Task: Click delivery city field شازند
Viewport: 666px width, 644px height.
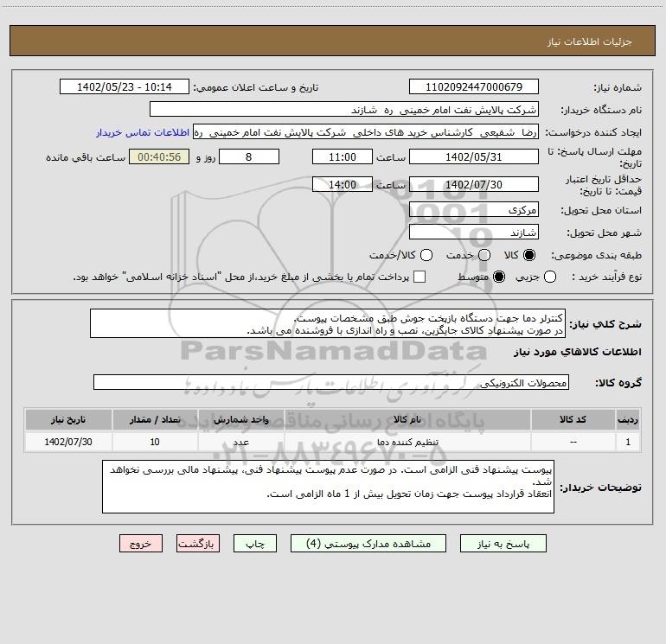Action: pyautogui.click(x=474, y=232)
